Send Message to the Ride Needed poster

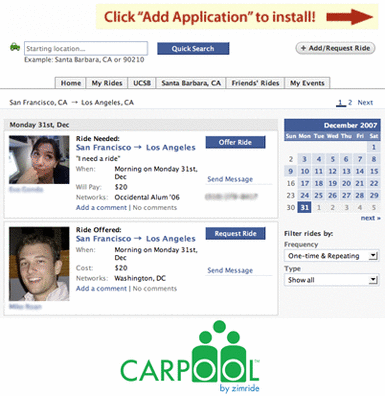tap(230, 179)
